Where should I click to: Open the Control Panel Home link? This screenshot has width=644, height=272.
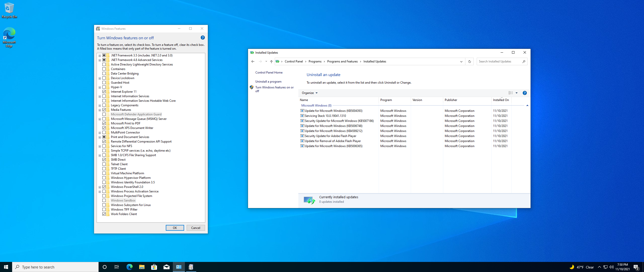point(269,73)
